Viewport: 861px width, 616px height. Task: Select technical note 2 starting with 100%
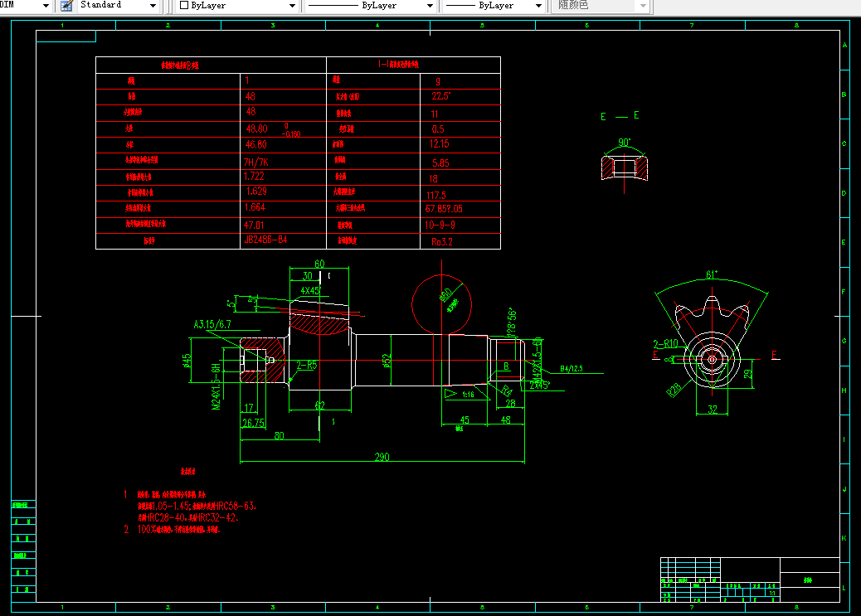coord(172,529)
